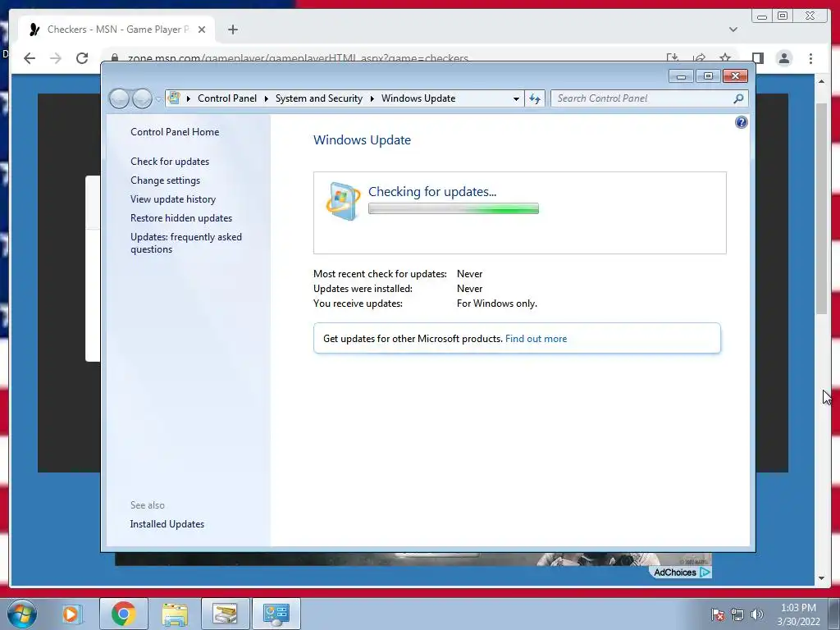Open the recent pages dropdown arrow
The width and height of the screenshot is (840, 630).
pos(158,99)
